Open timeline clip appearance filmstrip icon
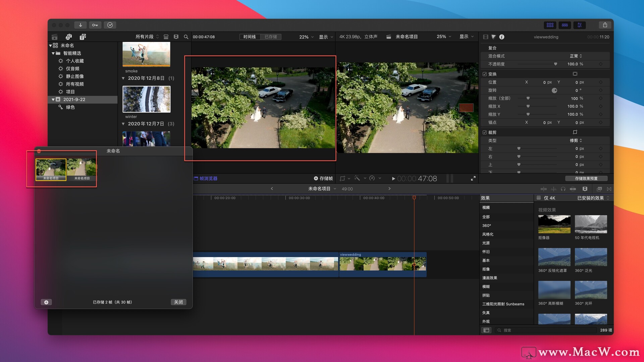644x362 pixels. (x=585, y=189)
